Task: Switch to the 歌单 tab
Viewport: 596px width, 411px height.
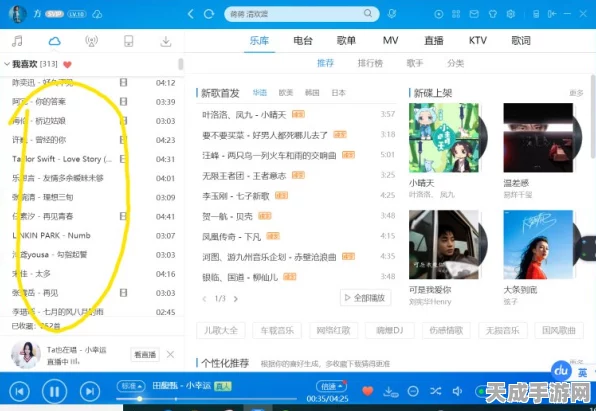Action: click(346, 40)
